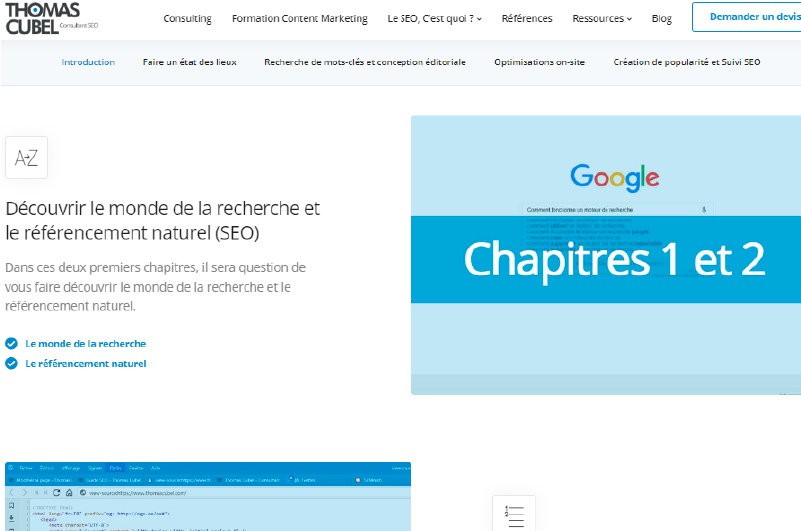
Task: Select the Introduction tab
Action: tap(88, 62)
